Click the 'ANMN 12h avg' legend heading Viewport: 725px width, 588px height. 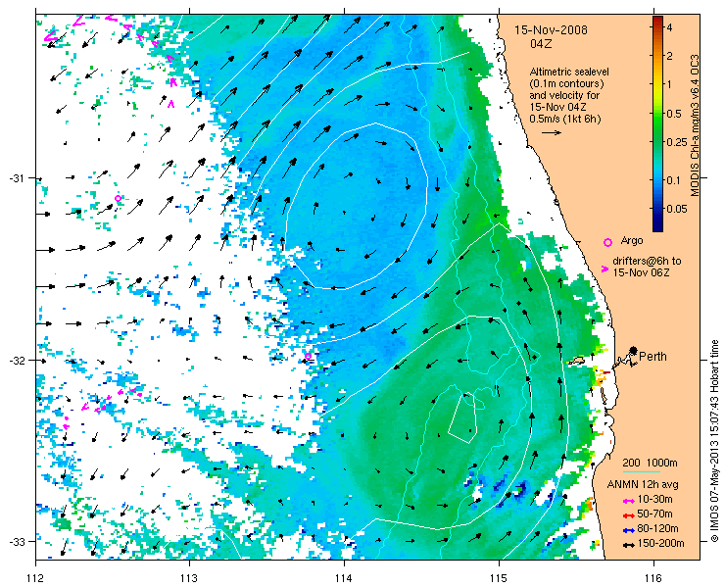click(x=643, y=484)
